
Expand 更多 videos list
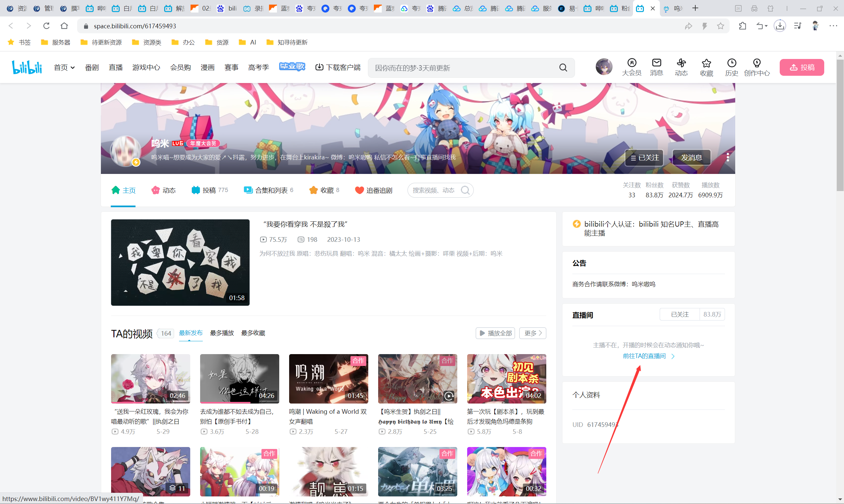coord(532,333)
